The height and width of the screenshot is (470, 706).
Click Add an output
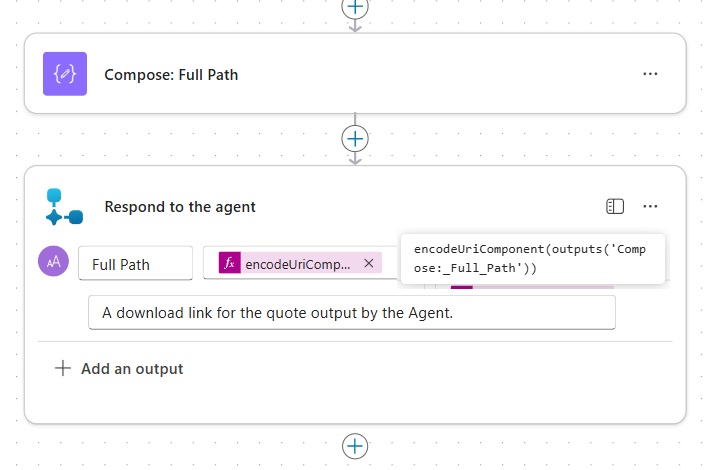point(131,368)
